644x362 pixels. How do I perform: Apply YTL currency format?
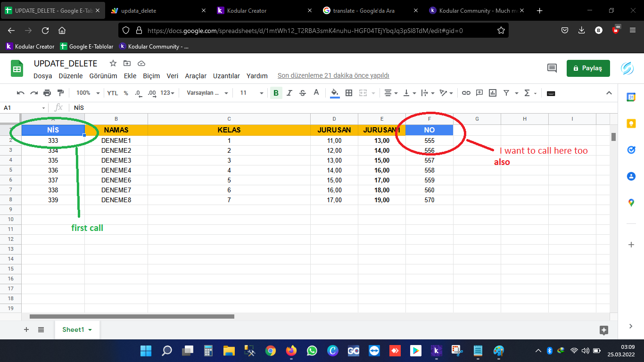[113, 93]
